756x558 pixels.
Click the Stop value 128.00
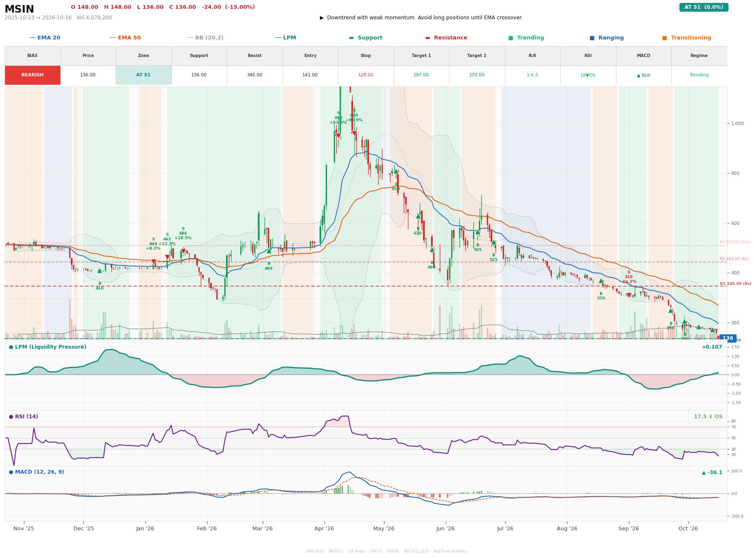(x=366, y=75)
